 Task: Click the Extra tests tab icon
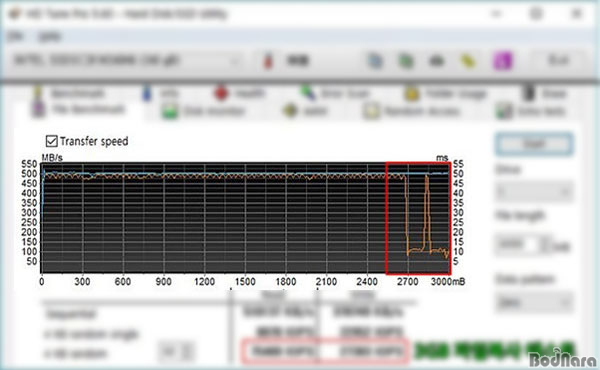[x=503, y=111]
